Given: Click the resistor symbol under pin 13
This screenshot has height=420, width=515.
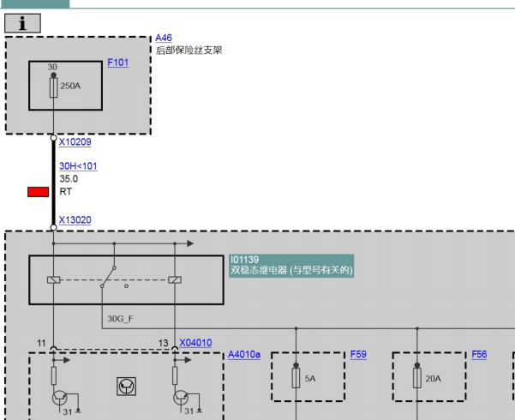Looking at the screenshot, I should pos(175,375).
